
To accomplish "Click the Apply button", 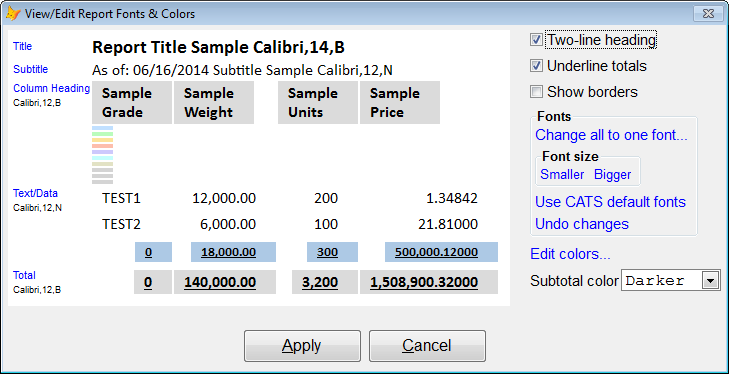I will click(x=302, y=346).
